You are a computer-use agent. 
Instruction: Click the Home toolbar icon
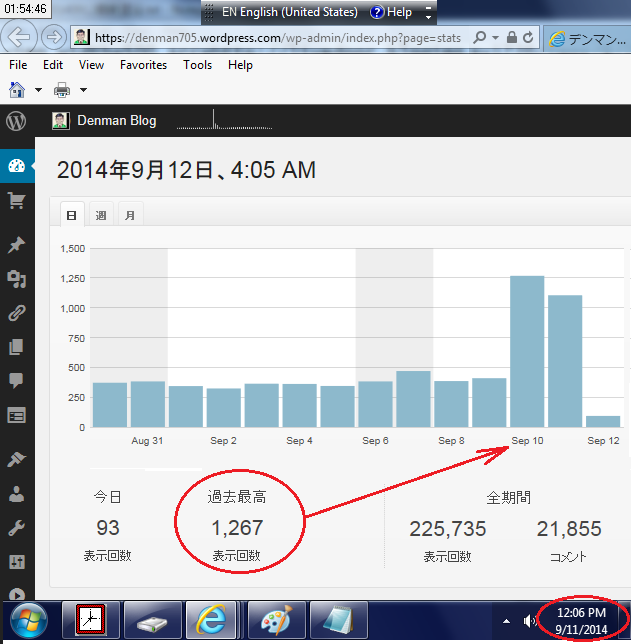tap(17, 90)
